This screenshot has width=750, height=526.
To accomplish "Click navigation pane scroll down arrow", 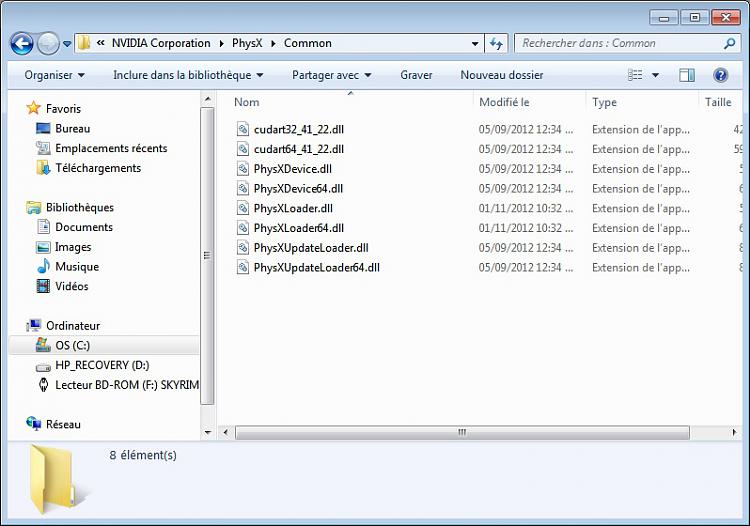I will [207, 432].
